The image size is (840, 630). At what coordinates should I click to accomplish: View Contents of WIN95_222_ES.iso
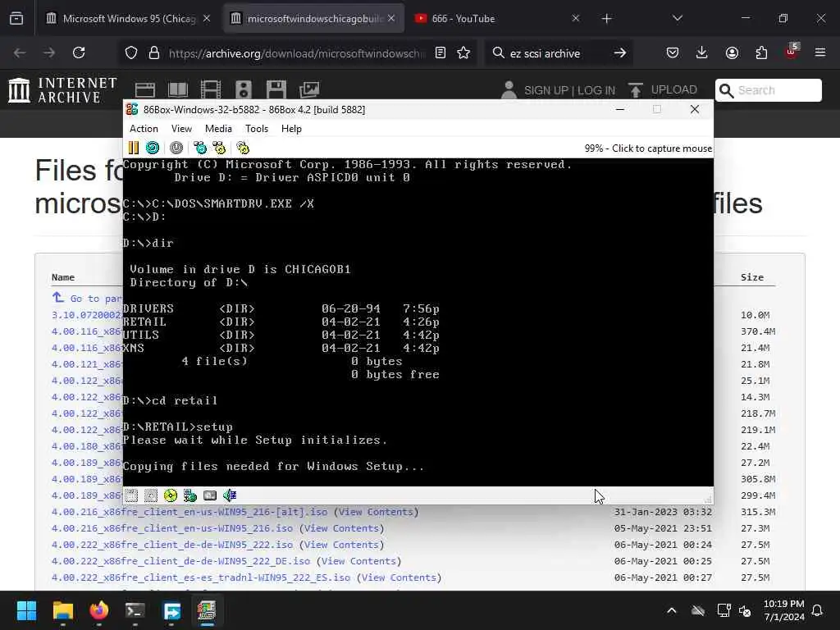point(399,577)
